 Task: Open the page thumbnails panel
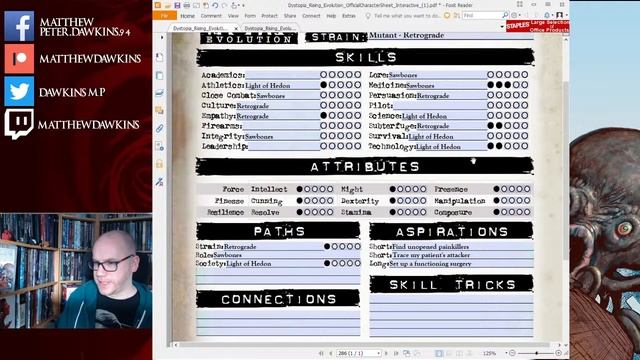pyautogui.click(x=160, y=76)
